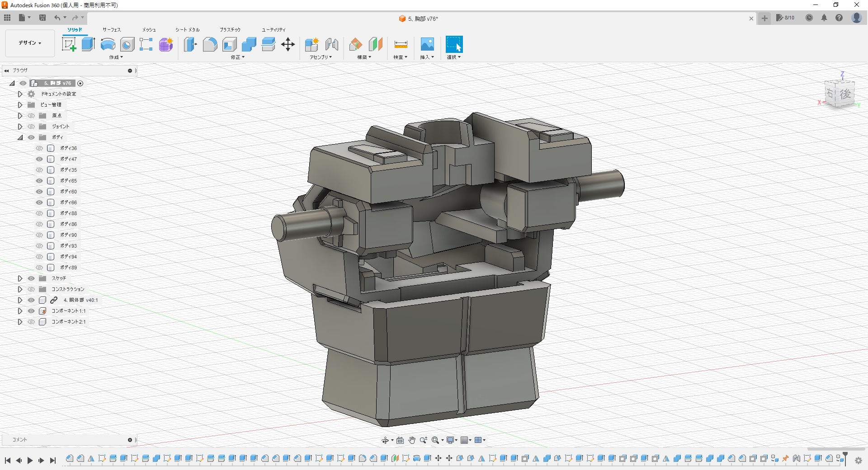The image size is (868, 470).
Task: Select the Create Sketch tool
Action: (69, 44)
